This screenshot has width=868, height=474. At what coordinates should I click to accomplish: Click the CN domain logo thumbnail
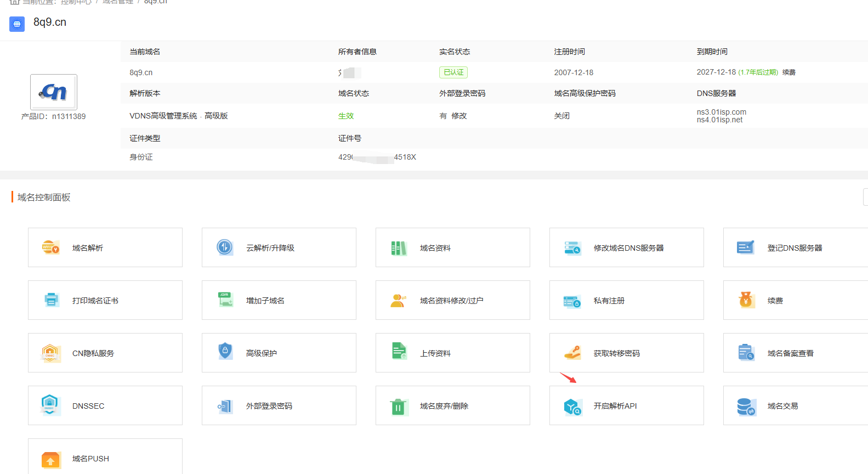[x=54, y=92]
